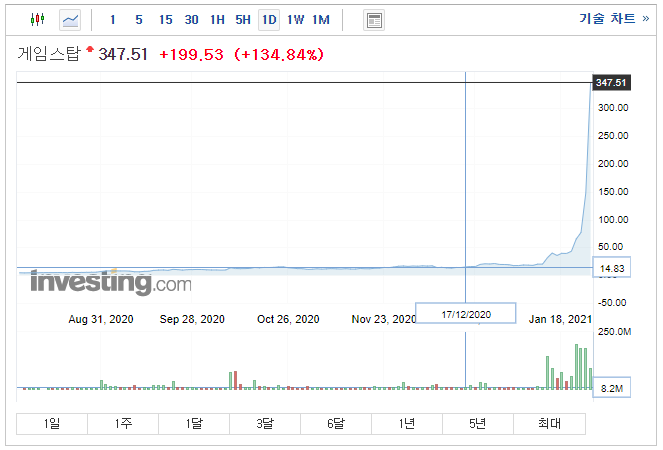Click the 347.51 current price label
Image resolution: width=663 pixels, height=450 pixels.
pos(611,82)
